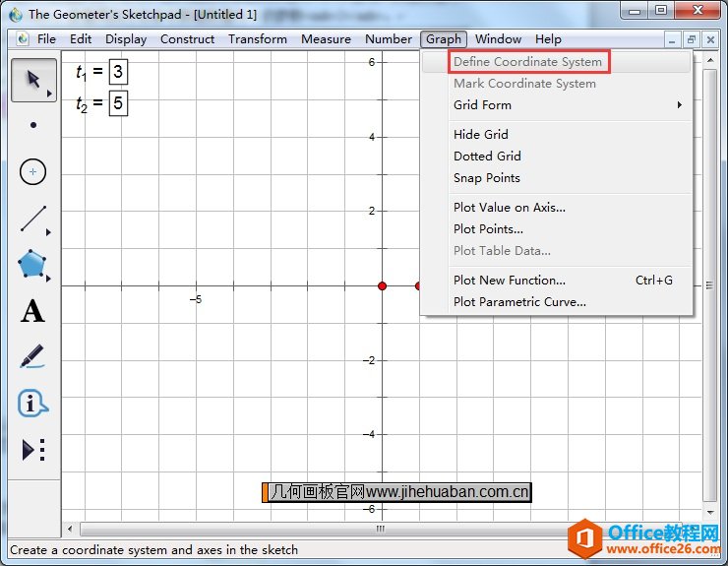Viewport: 728px width, 566px height.
Task: Click the -5 x-axis label
Action: coord(196,299)
